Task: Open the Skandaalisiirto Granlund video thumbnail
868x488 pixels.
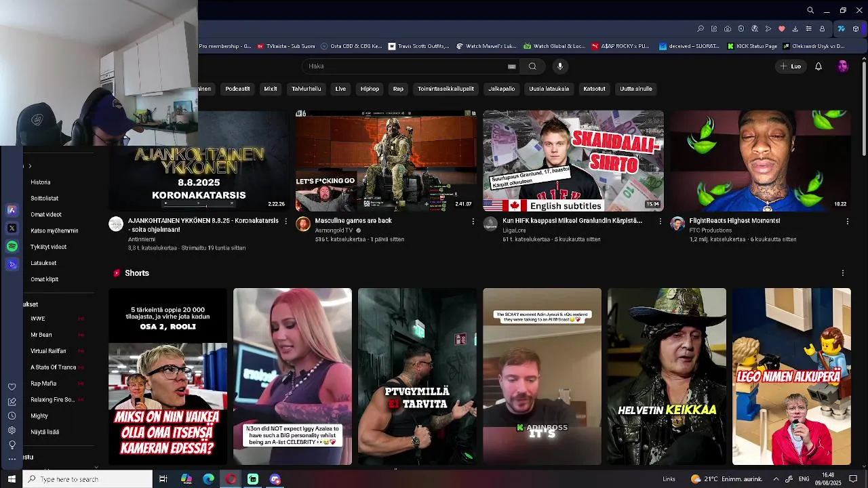Action: click(573, 161)
